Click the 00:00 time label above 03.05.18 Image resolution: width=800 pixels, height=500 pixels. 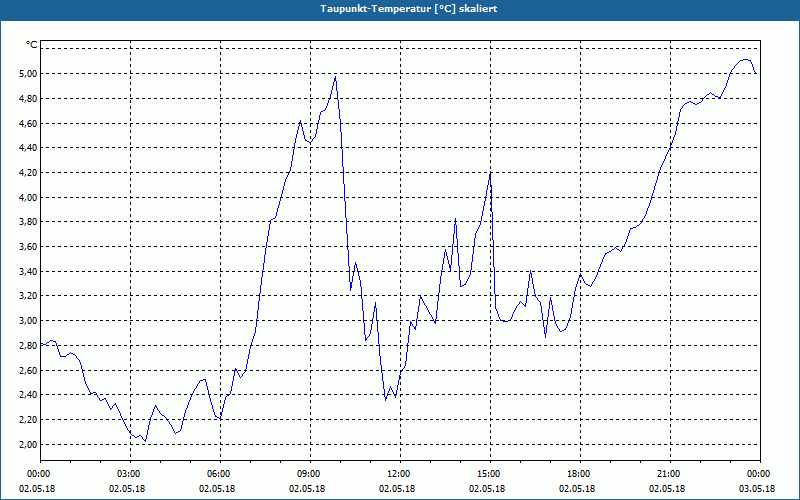tap(758, 474)
